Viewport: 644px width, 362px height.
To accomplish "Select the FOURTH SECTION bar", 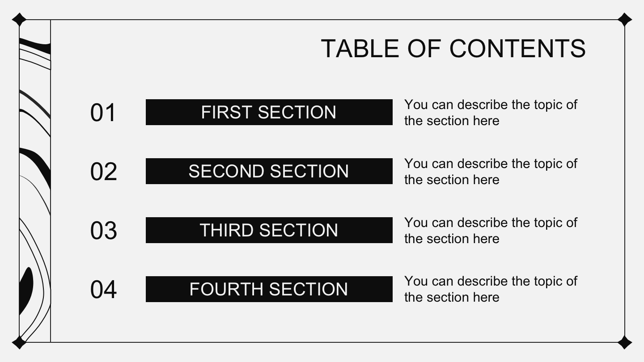I will point(269,289).
